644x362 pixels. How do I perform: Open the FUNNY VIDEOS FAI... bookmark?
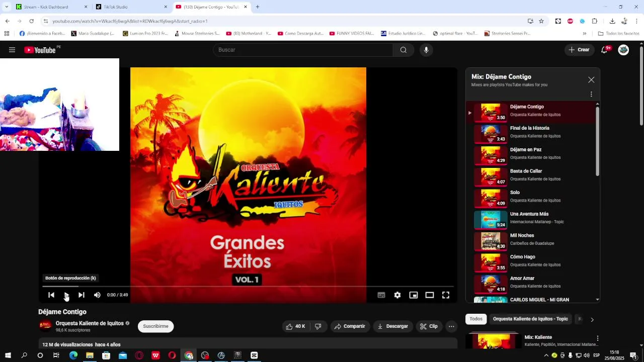click(x=352, y=34)
